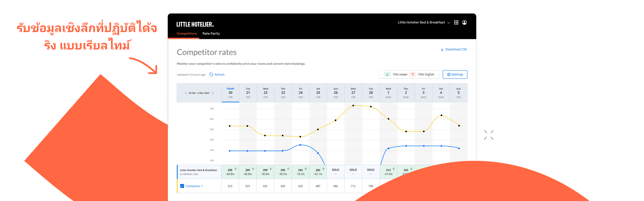
Task: Open the Competitor 1 link
Action: click(x=194, y=186)
